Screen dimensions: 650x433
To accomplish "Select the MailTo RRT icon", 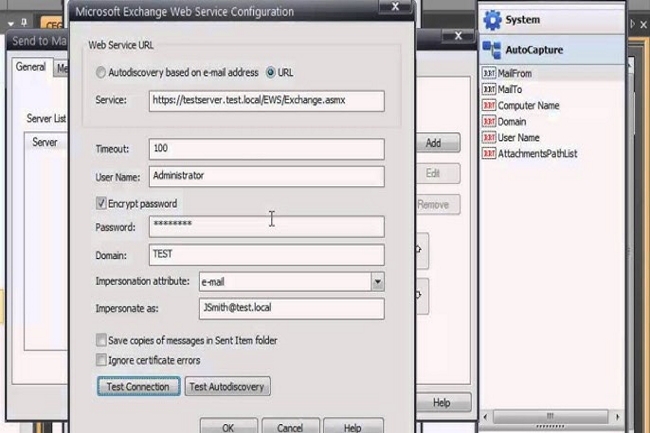I will click(489, 89).
